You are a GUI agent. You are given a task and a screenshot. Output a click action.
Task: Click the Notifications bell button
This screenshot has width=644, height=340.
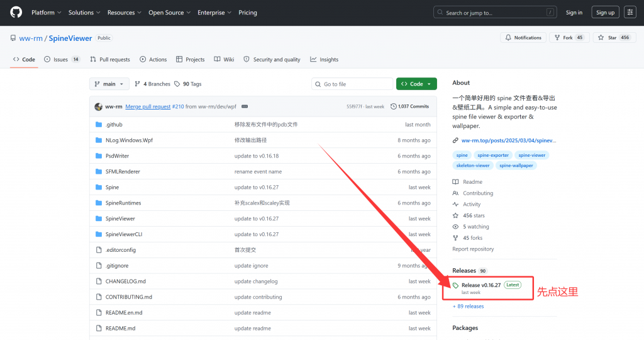pyautogui.click(x=523, y=37)
